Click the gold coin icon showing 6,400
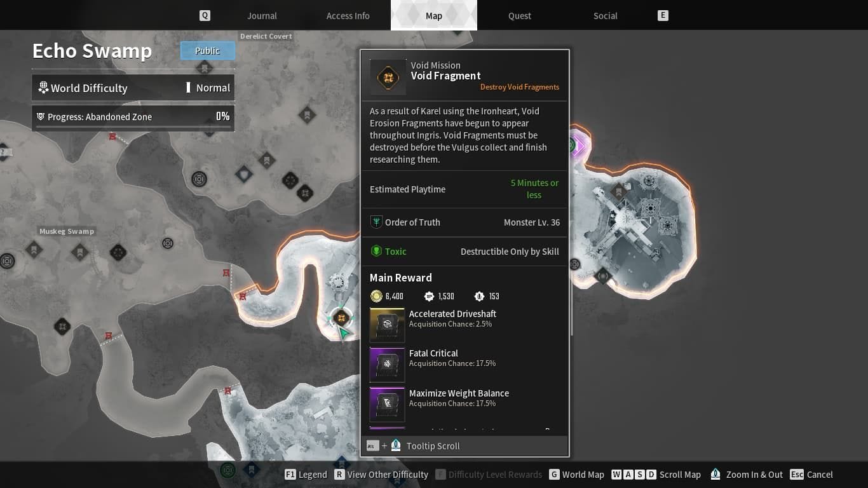The width and height of the screenshot is (868, 488). pyautogui.click(x=377, y=296)
